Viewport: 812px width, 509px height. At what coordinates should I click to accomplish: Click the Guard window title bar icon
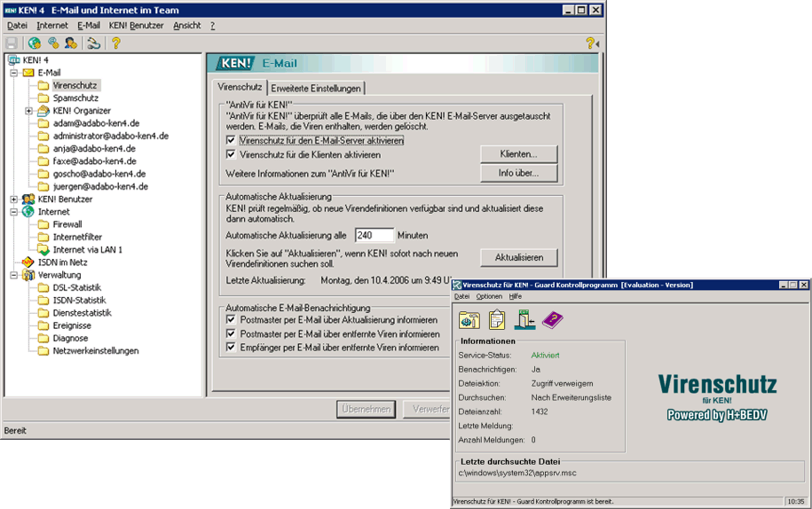(x=457, y=285)
